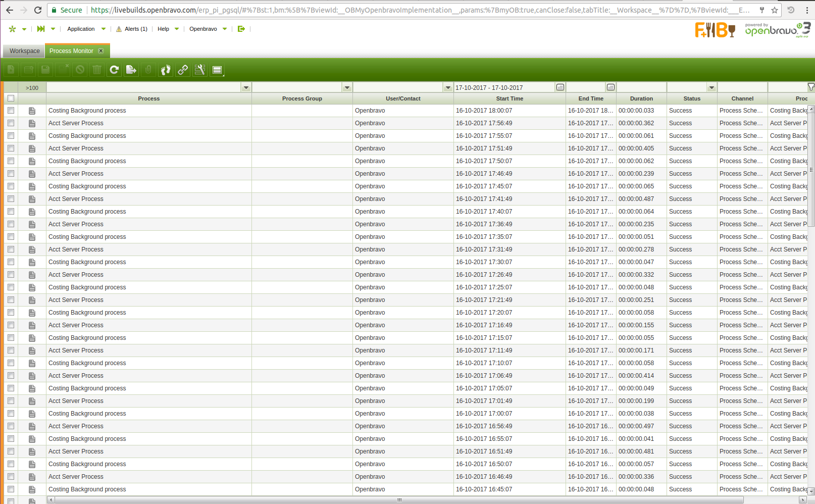Viewport: 815px width, 504px height.
Task: Check the select-all checkbox in grid header
Action: point(11,98)
